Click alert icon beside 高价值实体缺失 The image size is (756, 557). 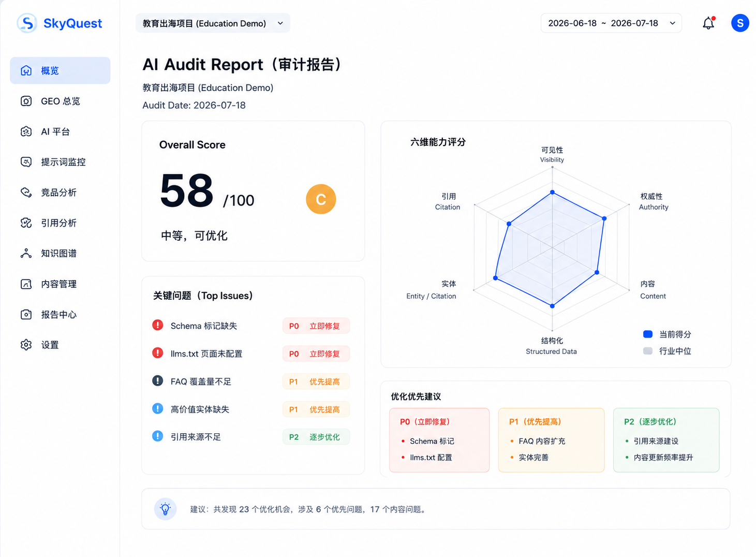[158, 408]
